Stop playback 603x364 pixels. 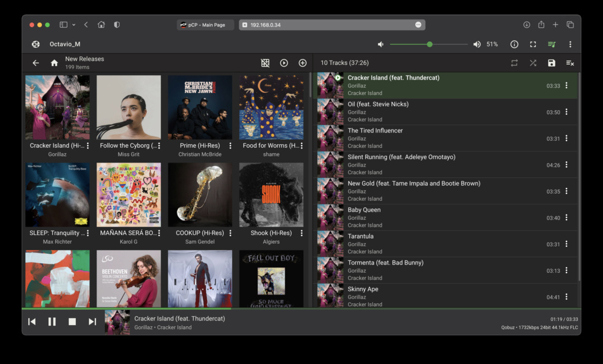click(72, 321)
